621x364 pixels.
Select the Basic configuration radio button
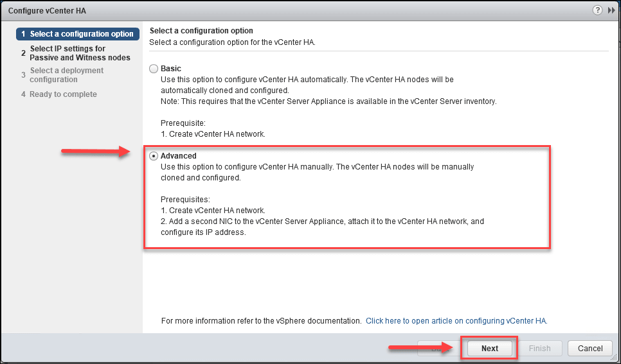(x=153, y=69)
